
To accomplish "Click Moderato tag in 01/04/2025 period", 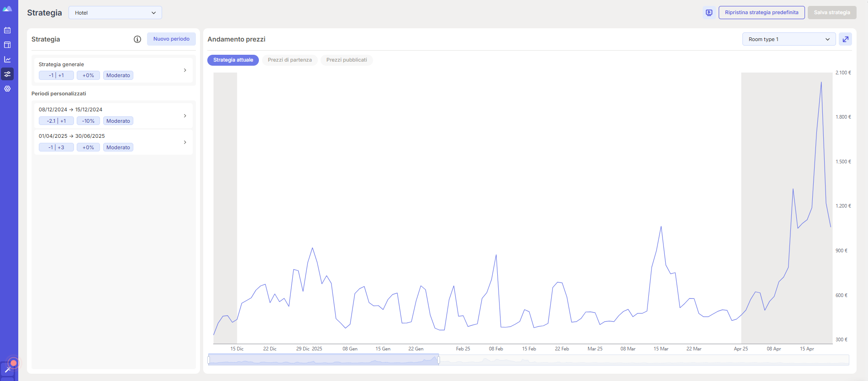I will (118, 148).
